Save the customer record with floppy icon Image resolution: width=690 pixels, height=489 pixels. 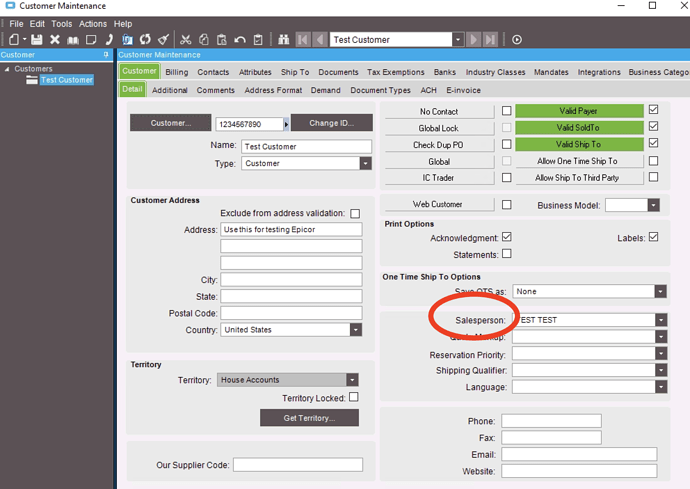pyautogui.click(x=37, y=40)
